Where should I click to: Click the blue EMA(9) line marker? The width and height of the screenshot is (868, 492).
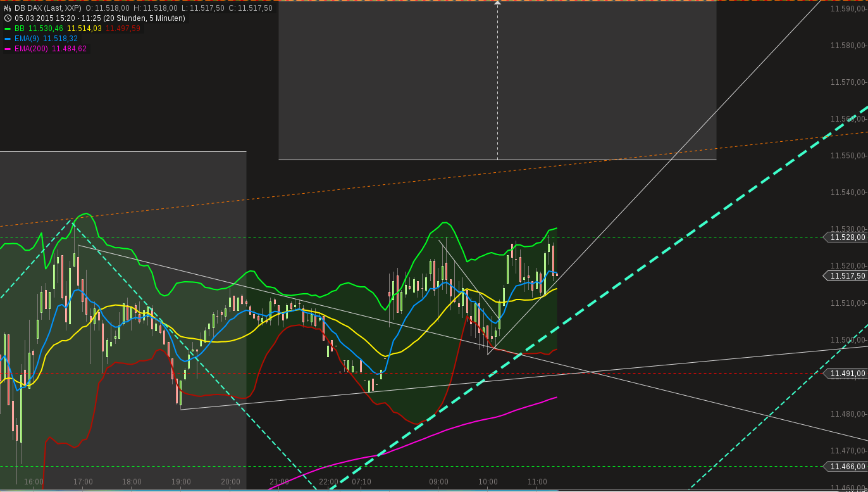(x=8, y=38)
